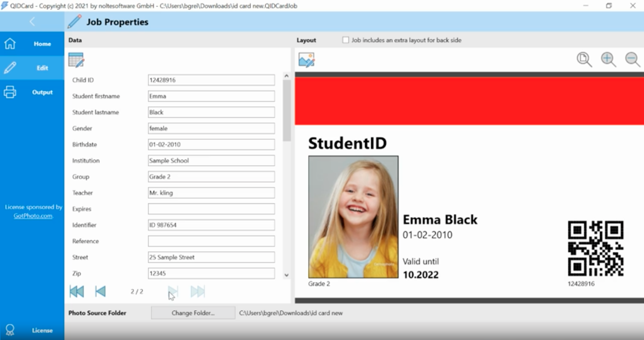The width and height of the screenshot is (644, 340).
Task: Click the data list scrollbar thumb
Action: (x=286, y=110)
